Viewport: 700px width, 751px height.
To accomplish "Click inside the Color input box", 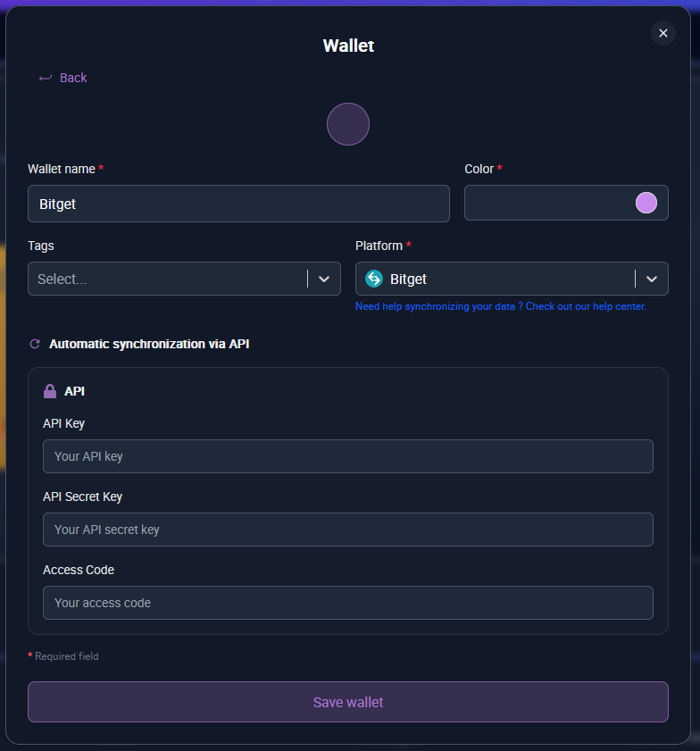I will [x=546, y=203].
